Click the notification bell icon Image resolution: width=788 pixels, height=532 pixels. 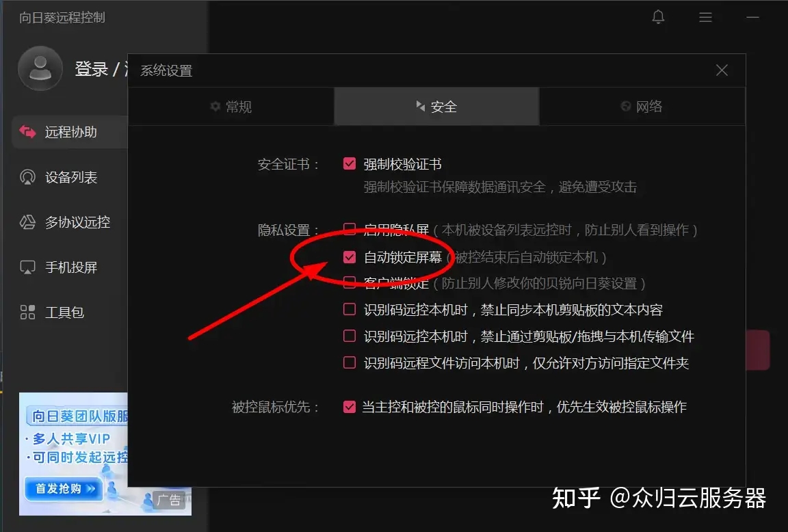[x=658, y=18]
